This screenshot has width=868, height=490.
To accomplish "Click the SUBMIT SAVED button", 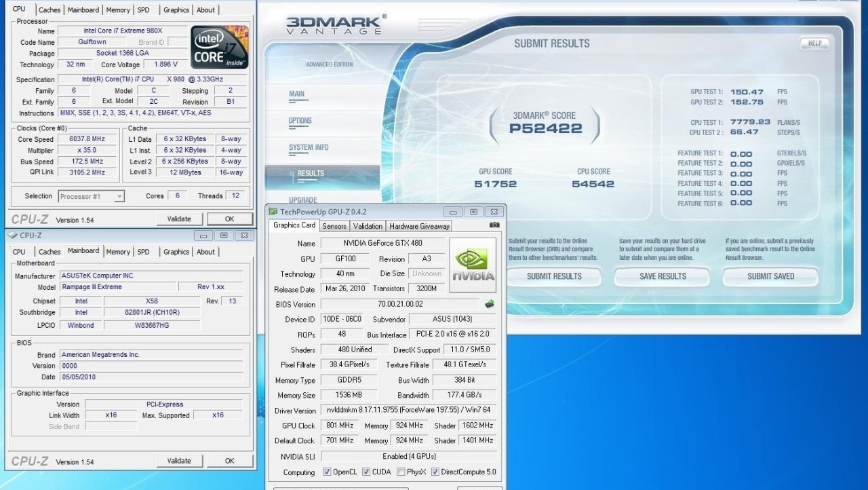I will click(x=770, y=276).
